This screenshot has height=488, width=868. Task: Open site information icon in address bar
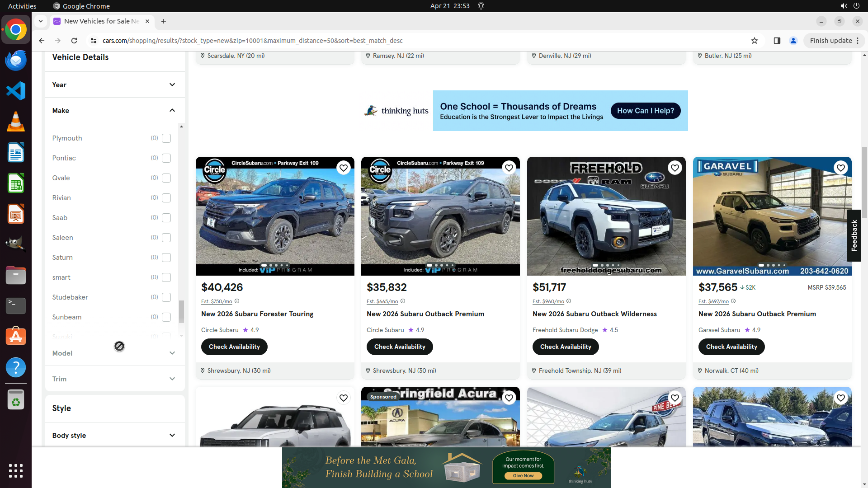coord(94,41)
